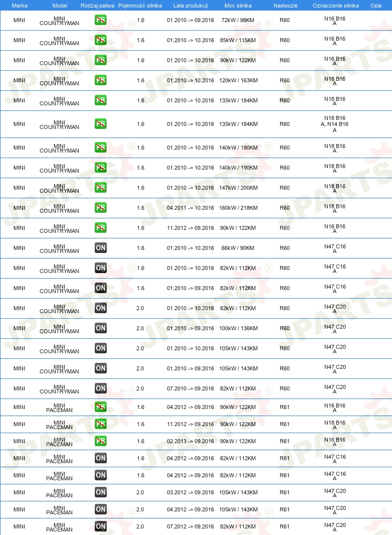Click the '04.2011 -> 10.2016' production years cell

click(190, 208)
